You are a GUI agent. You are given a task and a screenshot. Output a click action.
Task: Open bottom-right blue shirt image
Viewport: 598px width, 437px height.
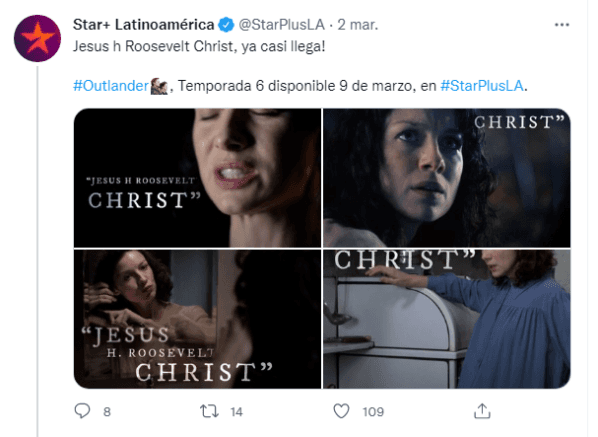(x=447, y=319)
